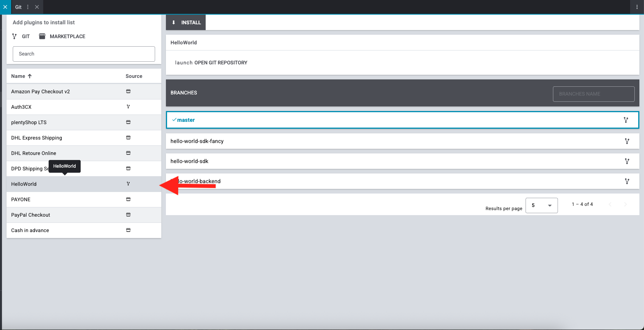Screen dimensions: 644x330
Task: Select the DHL Express Shipping plugin
Action: coord(84,138)
